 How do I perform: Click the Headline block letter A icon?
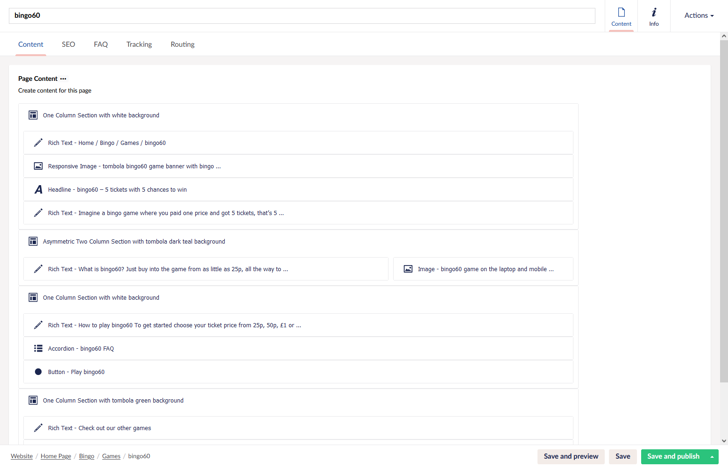(38, 189)
